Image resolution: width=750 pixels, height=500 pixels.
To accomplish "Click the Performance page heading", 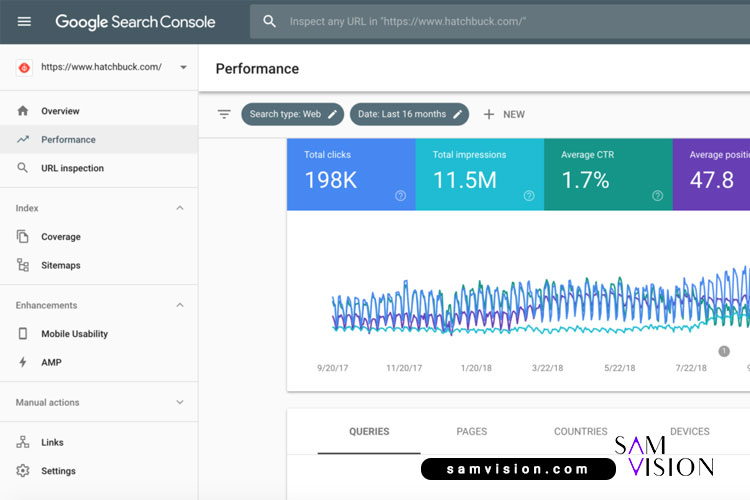I will 257,69.
